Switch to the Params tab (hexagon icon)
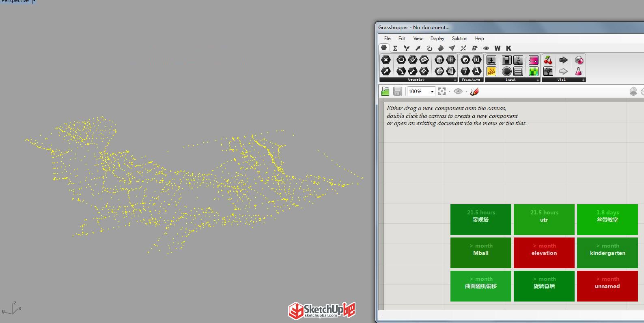 (x=384, y=48)
